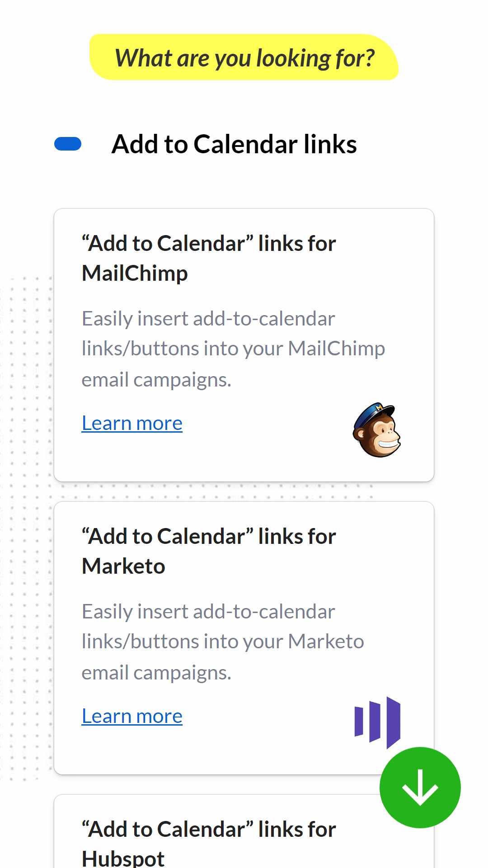This screenshot has height=868, width=488.
Task: Open the "Add to Calendar links for Marketo" title
Action: [209, 551]
